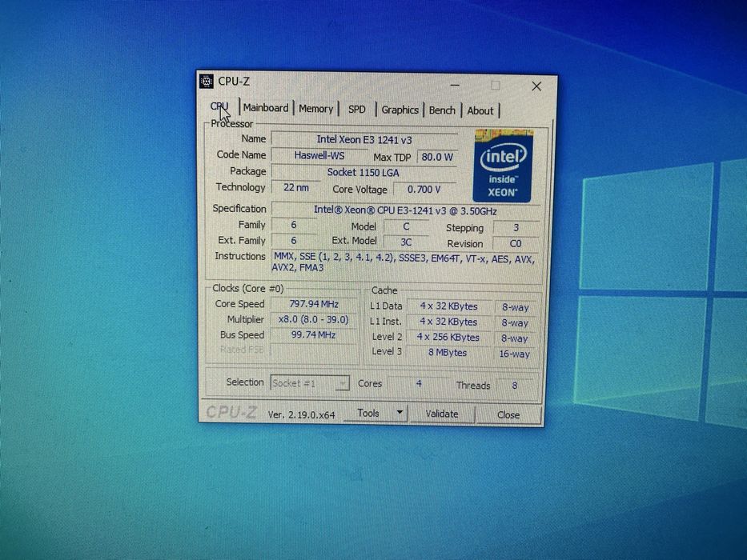Click the 16-way Level 3 associativity value
The height and width of the screenshot is (560, 747).
click(x=515, y=354)
